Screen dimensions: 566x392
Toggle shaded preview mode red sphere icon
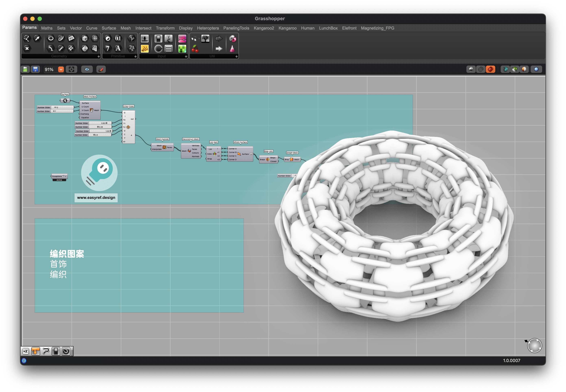(x=490, y=69)
